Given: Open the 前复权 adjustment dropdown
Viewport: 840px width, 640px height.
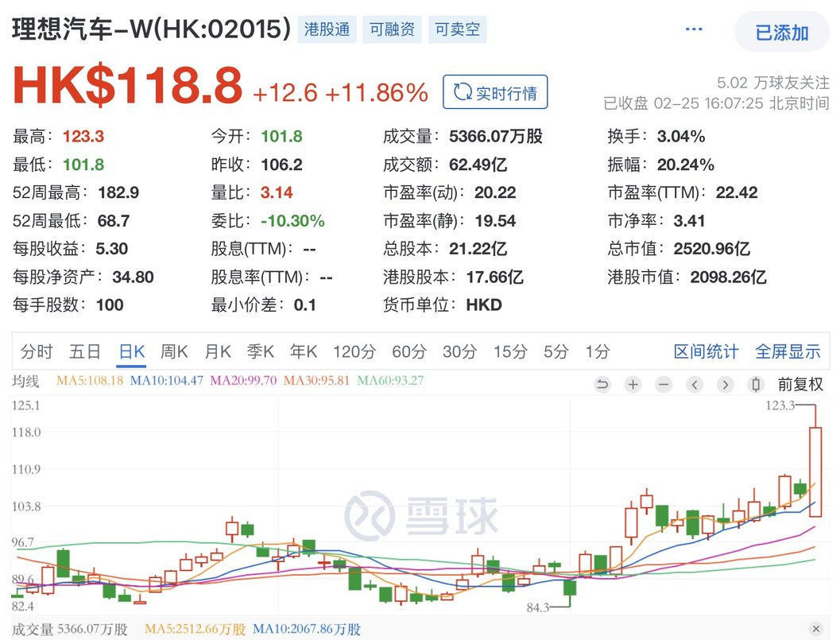Looking at the screenshot, I should tap(800, 384).
